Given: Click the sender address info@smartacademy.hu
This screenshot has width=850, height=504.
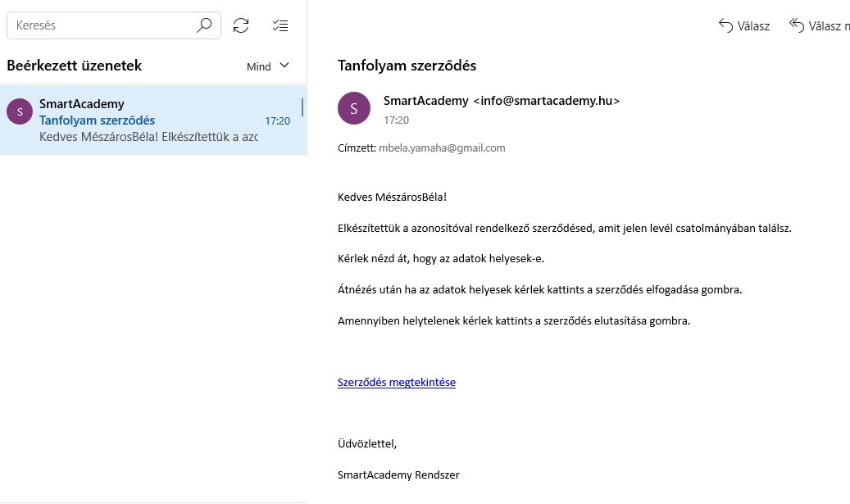Looking at the screenshot, I should click(546, 101).
